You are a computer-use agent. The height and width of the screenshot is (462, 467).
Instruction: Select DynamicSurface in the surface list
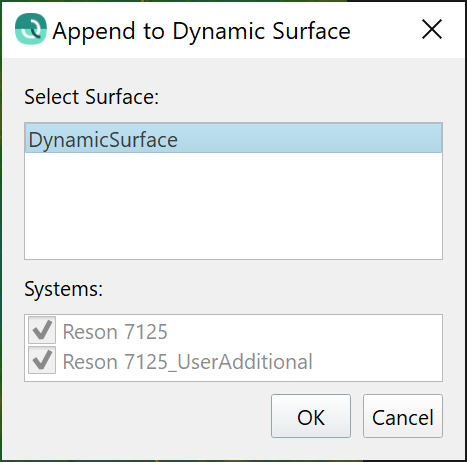coord(233,138)
